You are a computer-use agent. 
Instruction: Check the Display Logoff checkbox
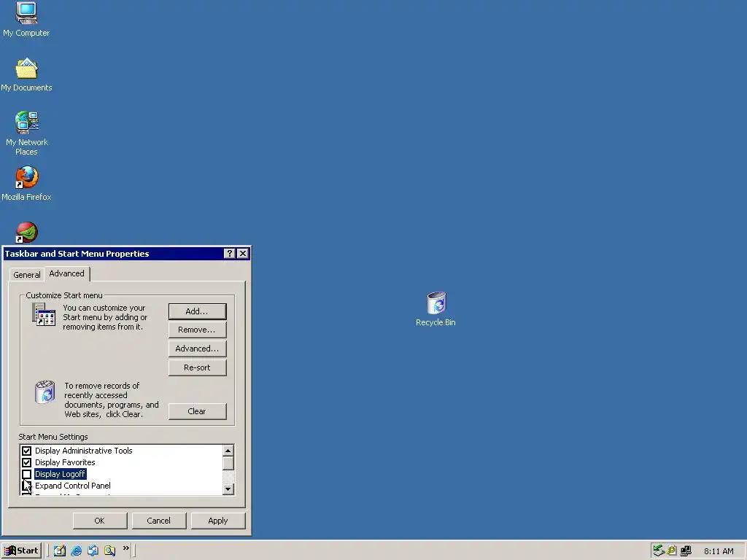tap(27, 474)
